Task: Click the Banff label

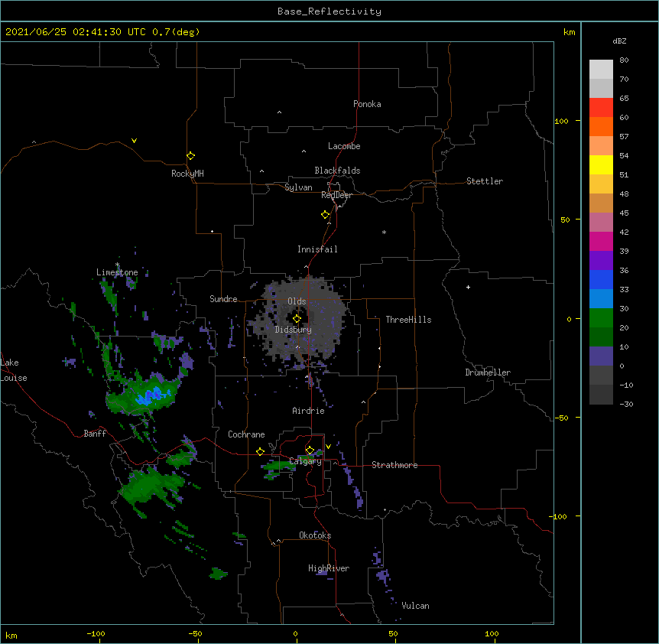Action: pyautogui.click(x=95, y=434)
